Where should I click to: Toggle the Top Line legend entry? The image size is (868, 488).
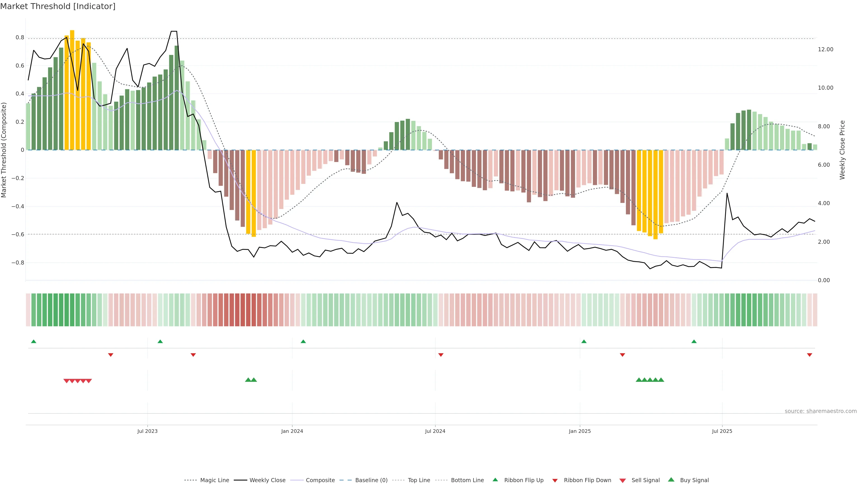click(x=419, y=480)
